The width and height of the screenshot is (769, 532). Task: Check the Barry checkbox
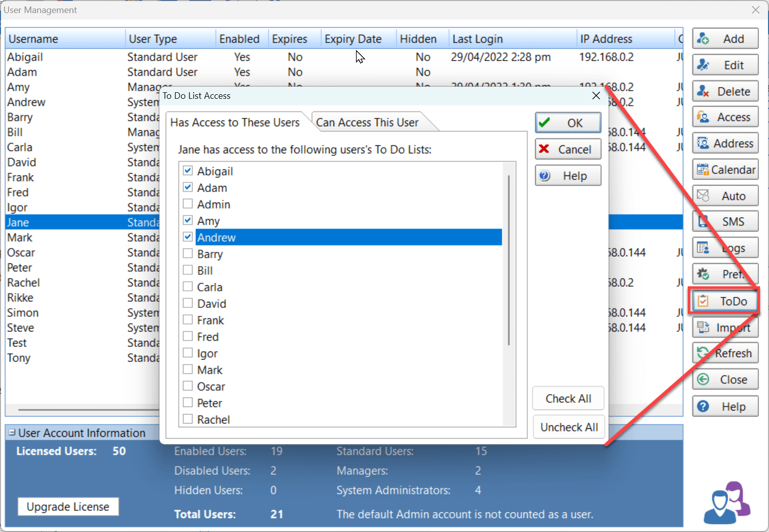pos(188,253)
